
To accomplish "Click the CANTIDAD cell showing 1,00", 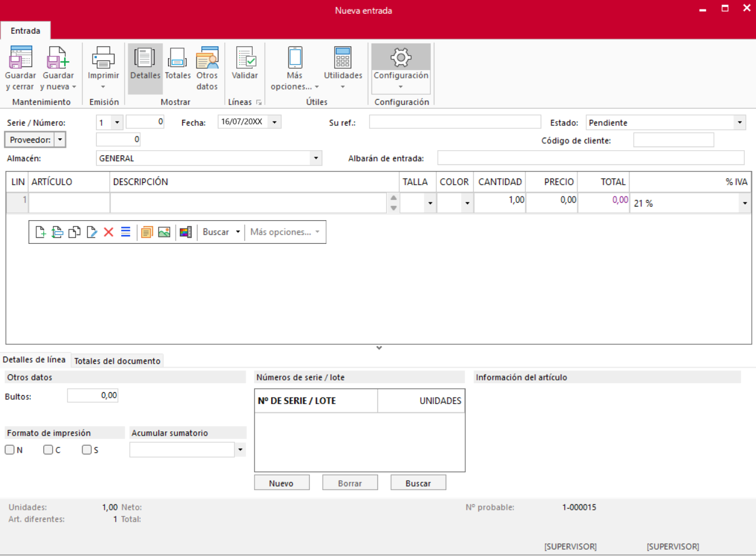I will point(500,203).
